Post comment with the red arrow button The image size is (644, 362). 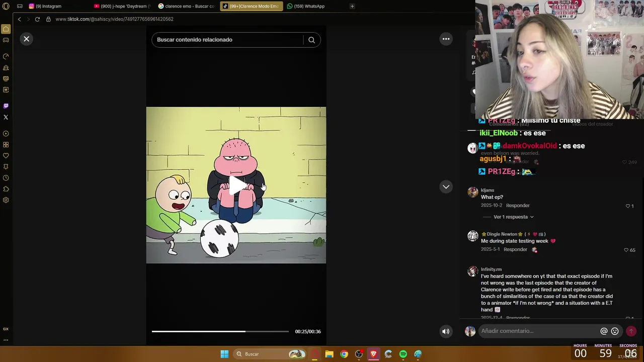tap(631, 331)
